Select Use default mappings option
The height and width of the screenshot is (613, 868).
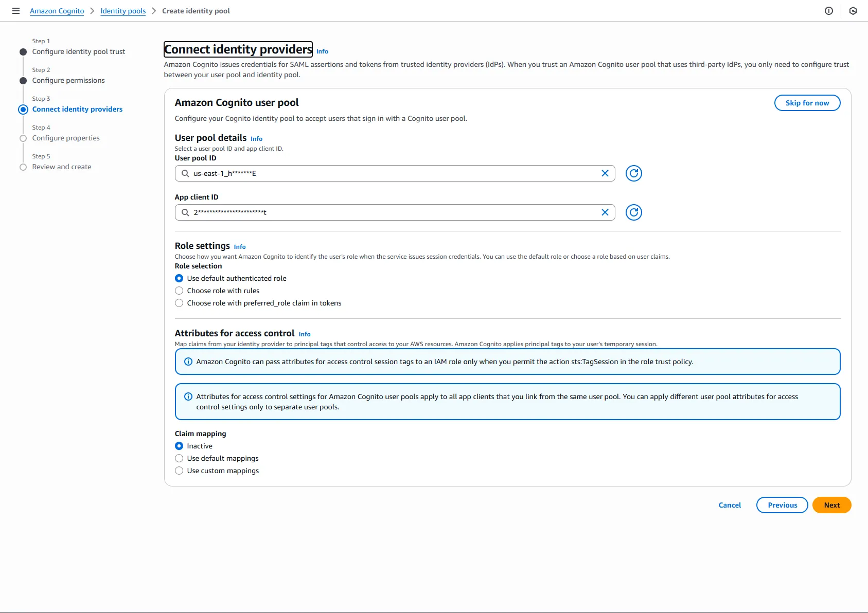point(179,458)
